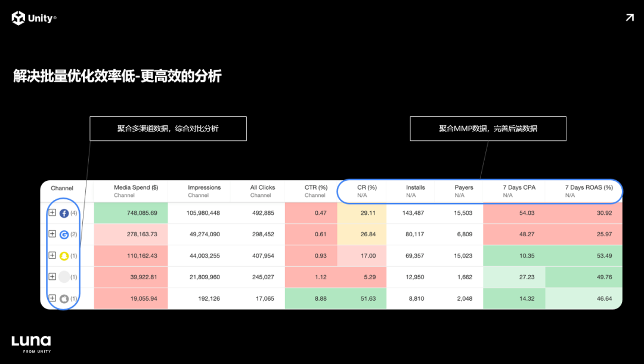644x364 pixels.
Task: Select the Google Ads channel icon
Action: (x=64, y=234)
